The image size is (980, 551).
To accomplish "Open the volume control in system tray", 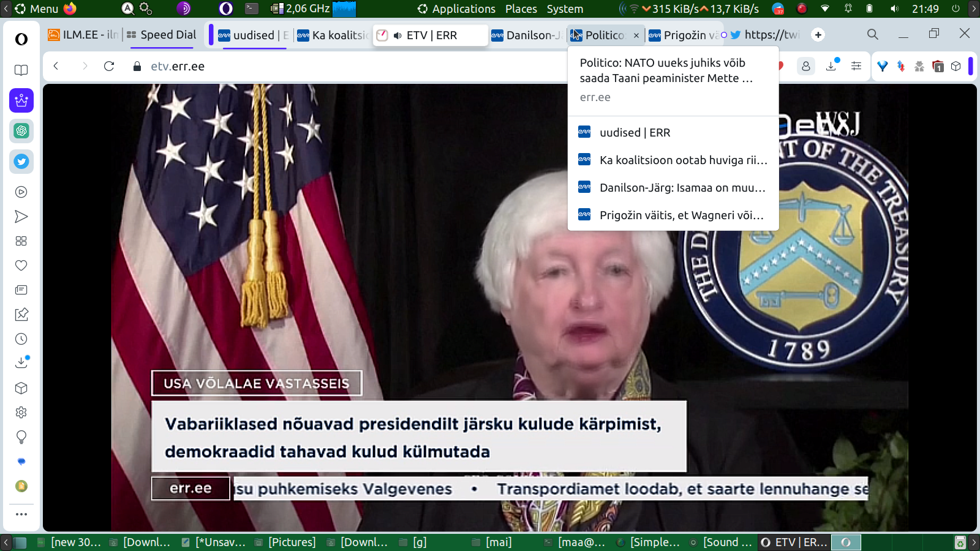I will (x=895, y=9).
